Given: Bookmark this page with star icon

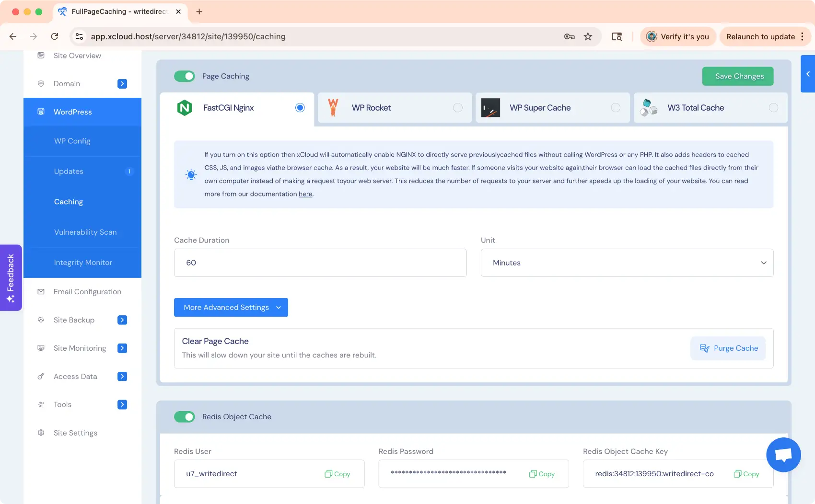Looking at the screenshot, I should pos(588,36).
